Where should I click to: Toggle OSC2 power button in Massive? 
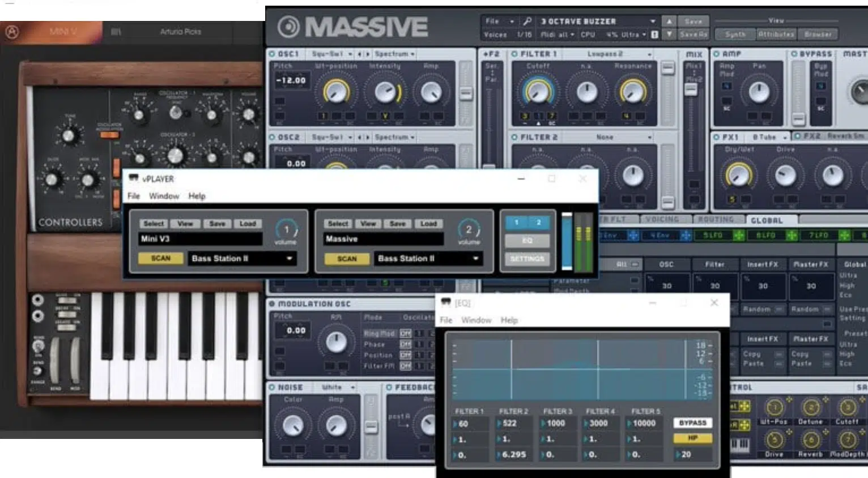click(272, 137)
